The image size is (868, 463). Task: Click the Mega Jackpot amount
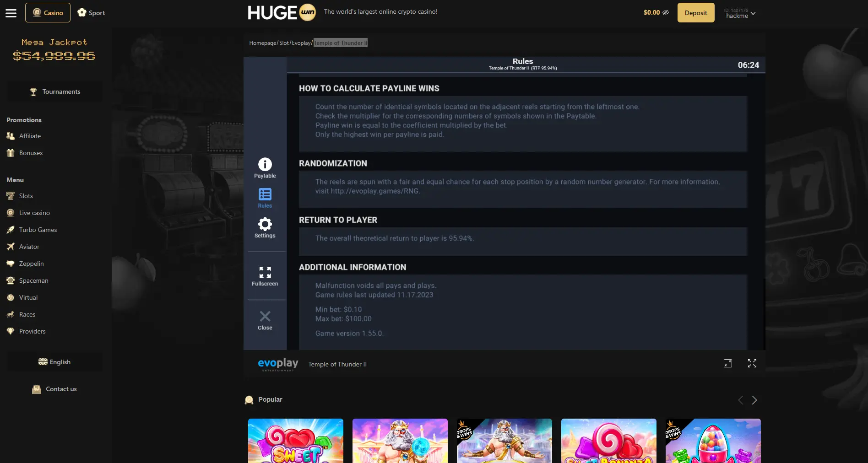[x=54, y=56]
